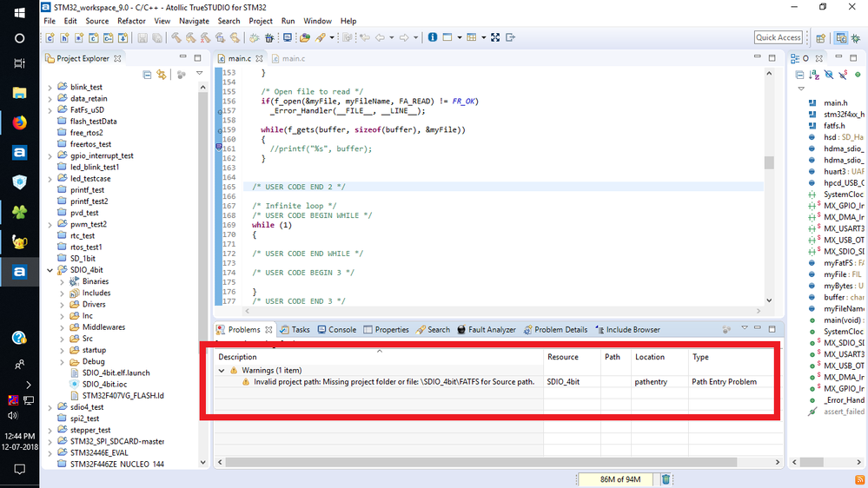Switch to the Debug perspective button
This screenshot has height=488, width=868.
(856, 38)
